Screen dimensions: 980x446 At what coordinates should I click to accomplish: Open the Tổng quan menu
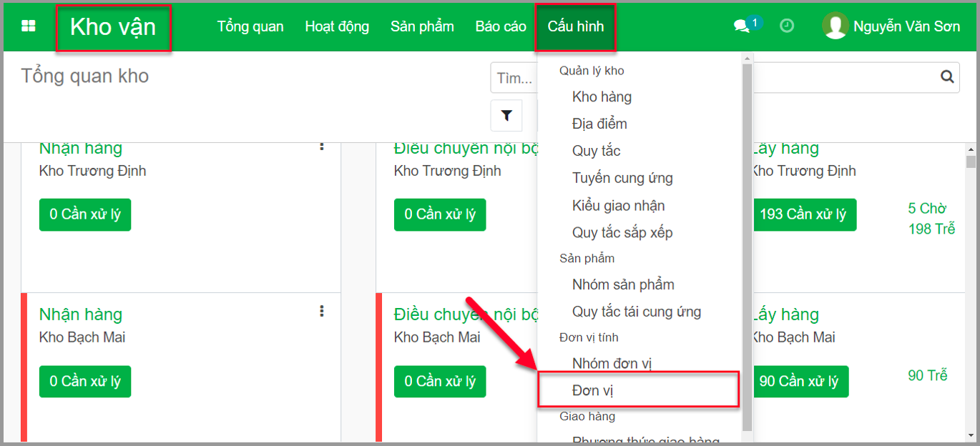point(250,26)
